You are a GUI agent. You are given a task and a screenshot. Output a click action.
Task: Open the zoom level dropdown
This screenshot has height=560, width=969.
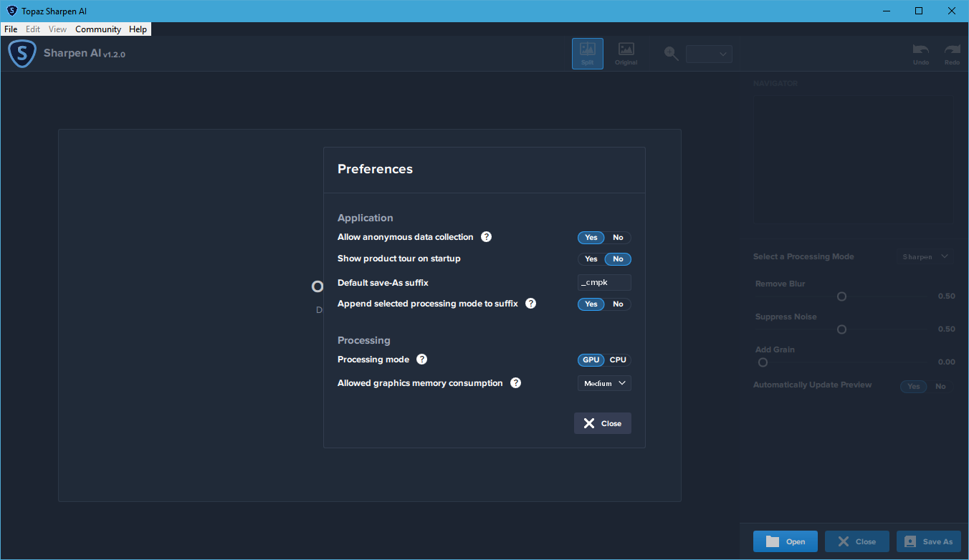tap(709, 54)
